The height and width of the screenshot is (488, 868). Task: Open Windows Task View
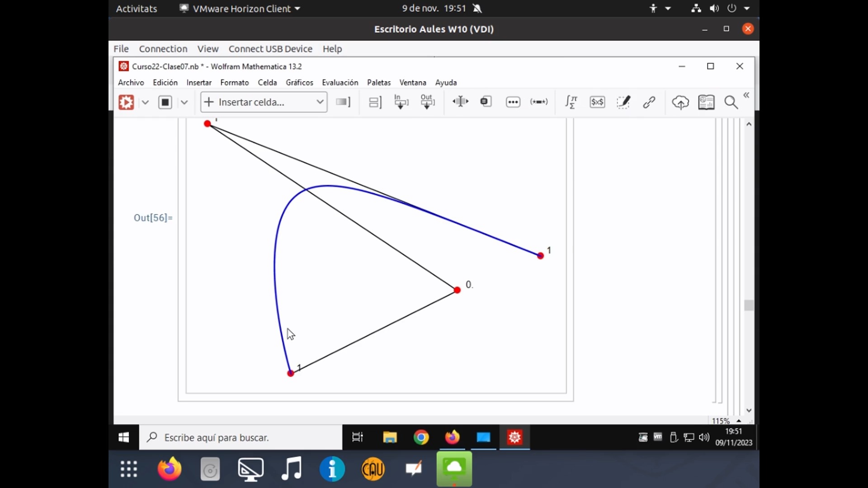[x=358, y=437]
